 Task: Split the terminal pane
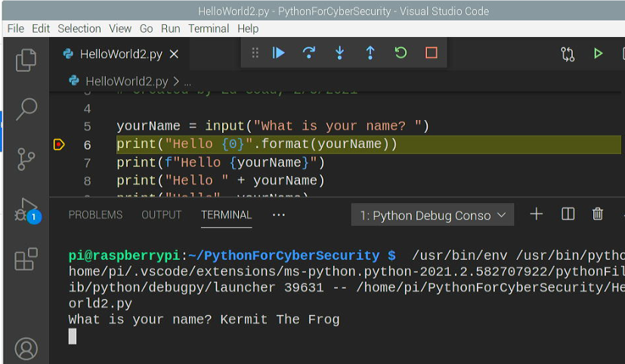[x=568, y=214]
